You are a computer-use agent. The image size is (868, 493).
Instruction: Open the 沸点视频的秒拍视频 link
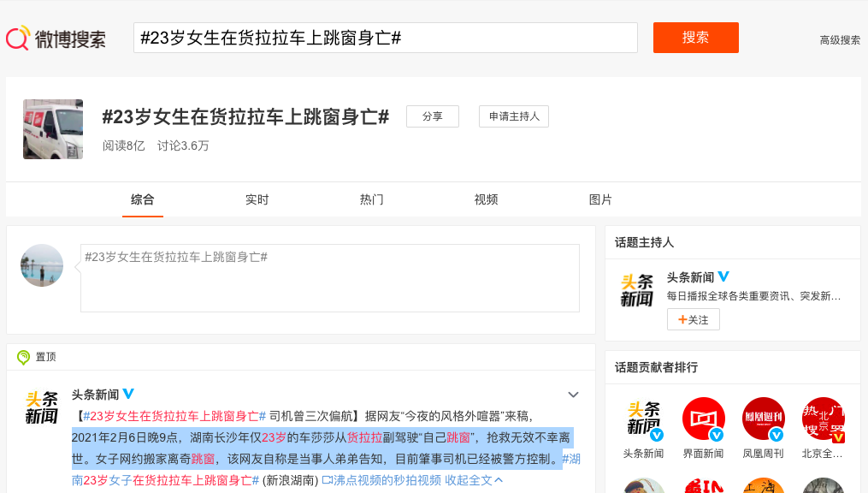(381, 480)
